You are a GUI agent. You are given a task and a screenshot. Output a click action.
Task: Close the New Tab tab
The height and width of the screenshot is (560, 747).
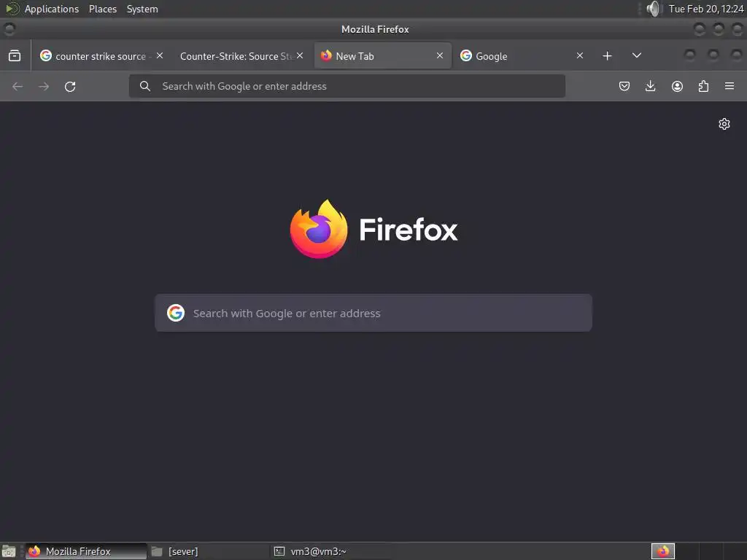440,55
